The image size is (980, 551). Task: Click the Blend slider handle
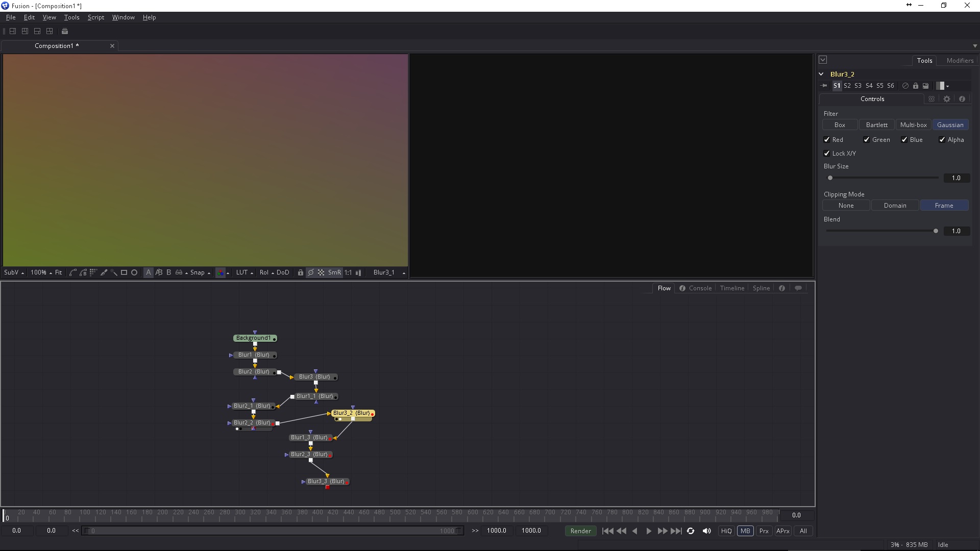(936, 231)
